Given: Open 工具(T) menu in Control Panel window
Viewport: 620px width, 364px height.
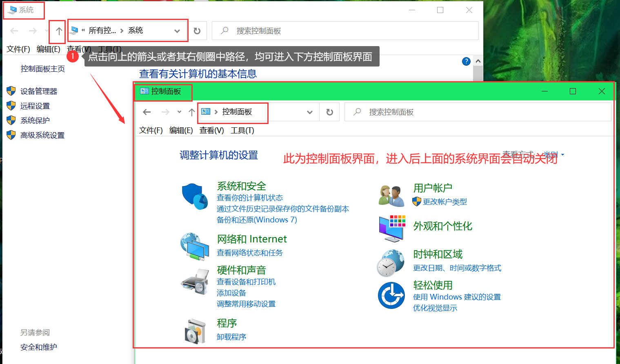Looking at the screenshot, I should (x=242, y=130).
